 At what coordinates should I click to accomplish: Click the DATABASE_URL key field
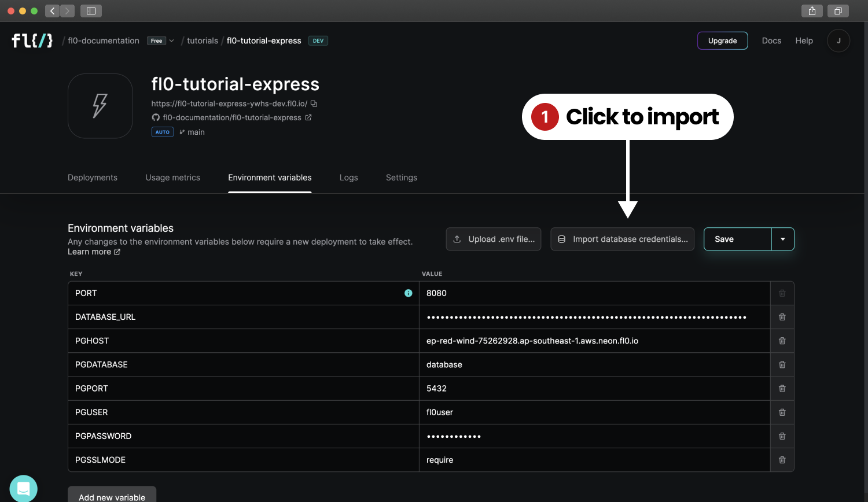click(x=244, y=317)
